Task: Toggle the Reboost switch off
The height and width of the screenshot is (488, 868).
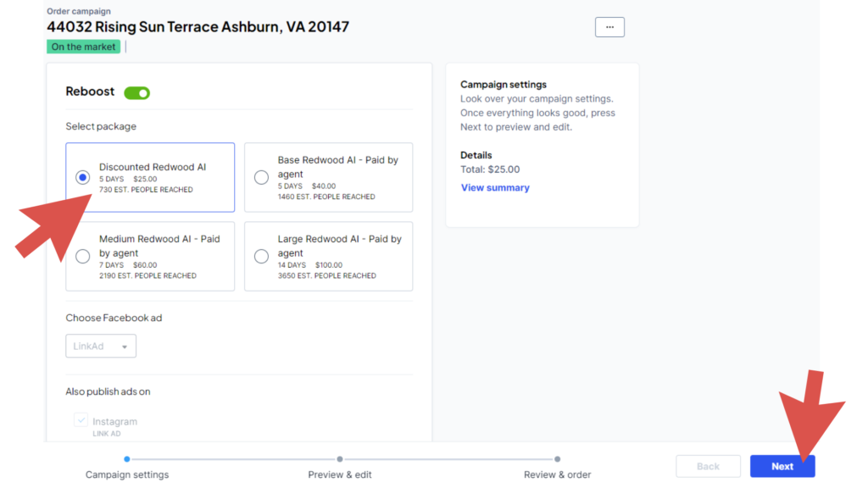Action: pyautogui.click(x=136, y=93)
